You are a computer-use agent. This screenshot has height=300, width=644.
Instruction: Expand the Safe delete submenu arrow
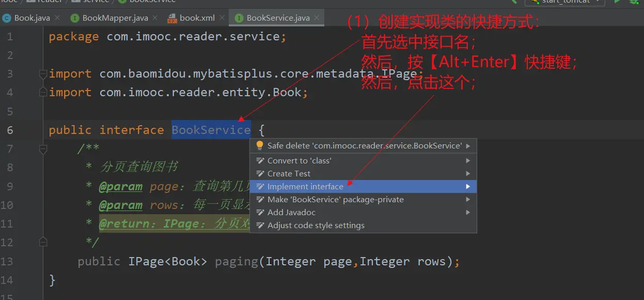pos(468,146)
